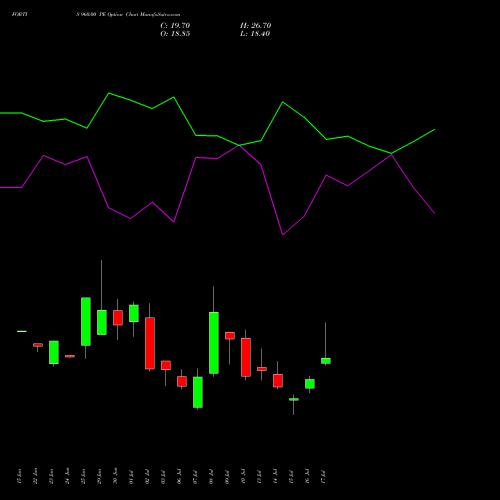
Task: Click the low value L: 18.40
Action: click(255, 34)
